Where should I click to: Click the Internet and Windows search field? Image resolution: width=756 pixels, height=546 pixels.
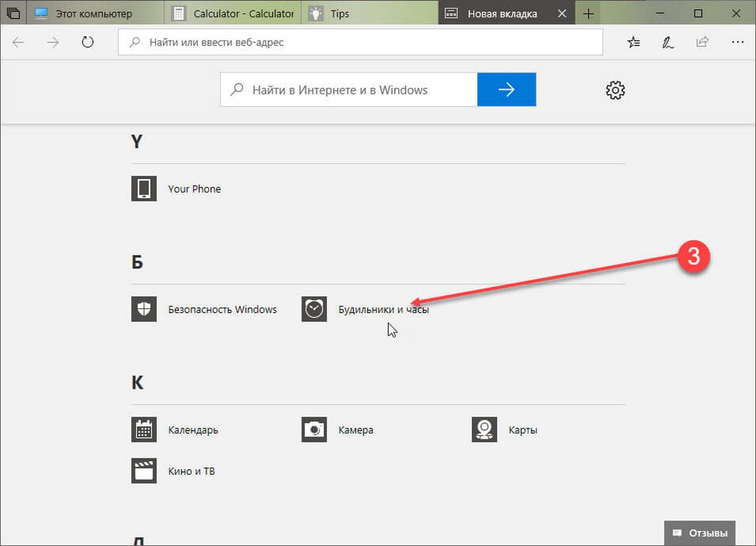click(349, 90)
